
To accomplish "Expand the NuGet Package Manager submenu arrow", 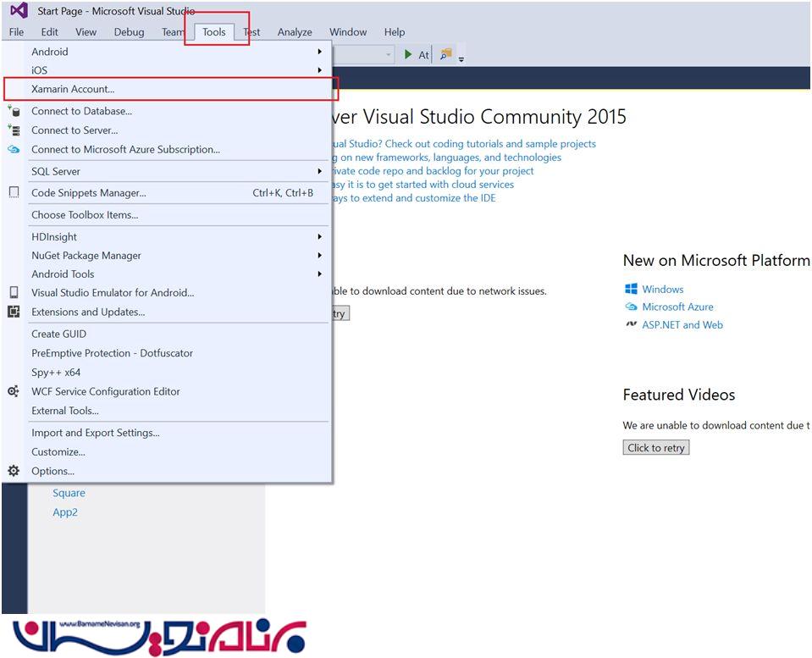I will point(320,256).
